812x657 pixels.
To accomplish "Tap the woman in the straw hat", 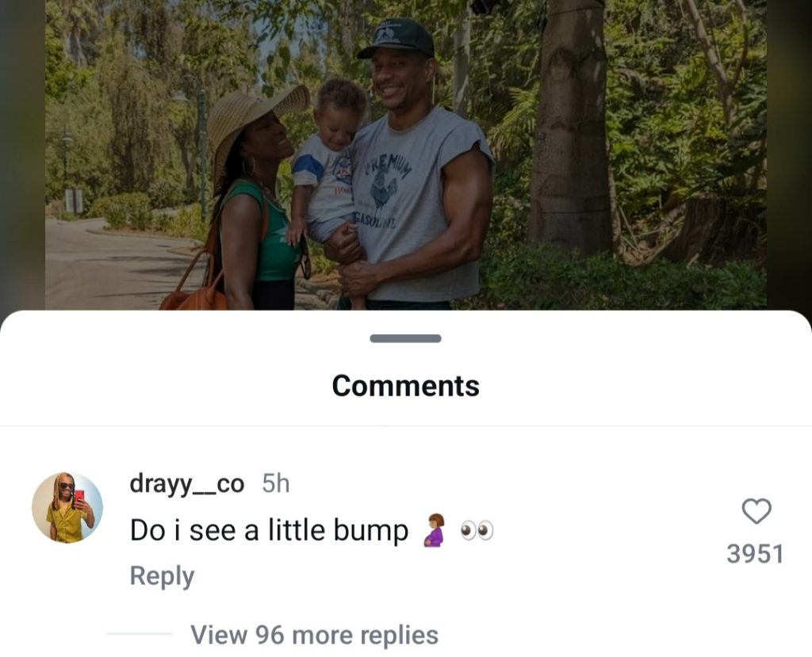I will pos(253,198).
